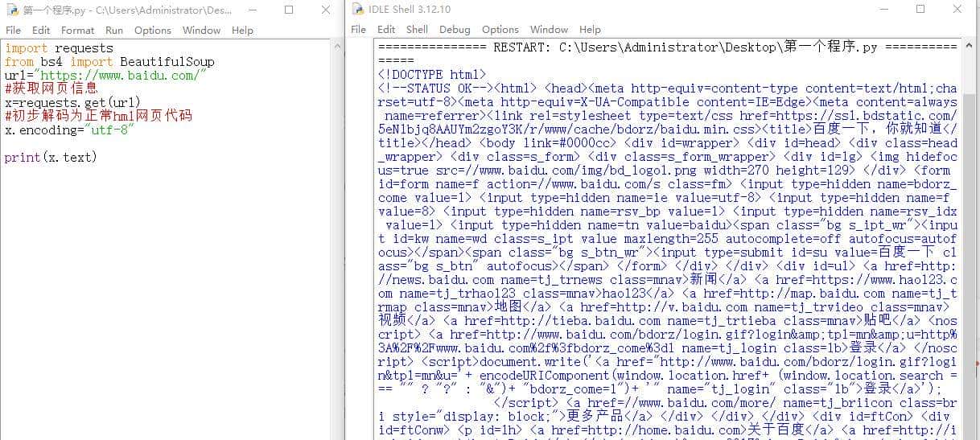Click the '<!DOCTYPE html>' output line
The height and width of the screenshot is (440, 980).
click(432, 75)
